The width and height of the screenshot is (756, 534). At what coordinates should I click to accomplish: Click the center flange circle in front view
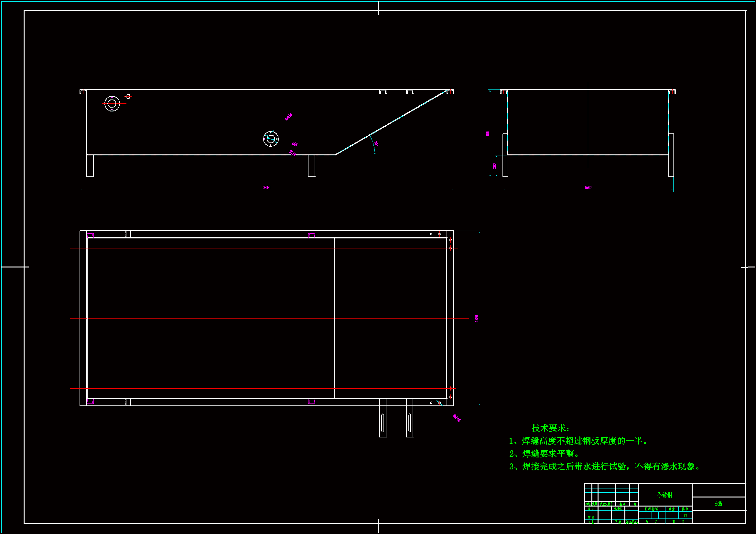271,139
